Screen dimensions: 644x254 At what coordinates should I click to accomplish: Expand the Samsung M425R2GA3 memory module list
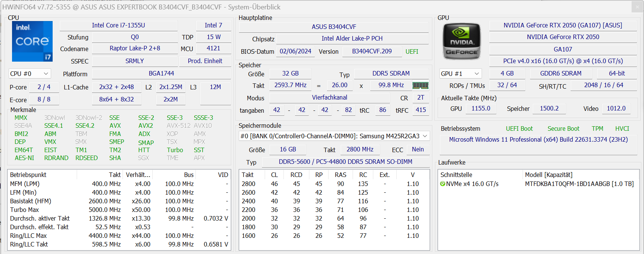click(425, 136)
